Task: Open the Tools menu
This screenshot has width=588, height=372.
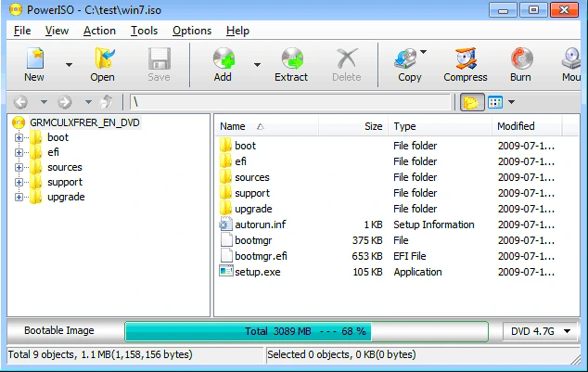Action: click(144, 31)
